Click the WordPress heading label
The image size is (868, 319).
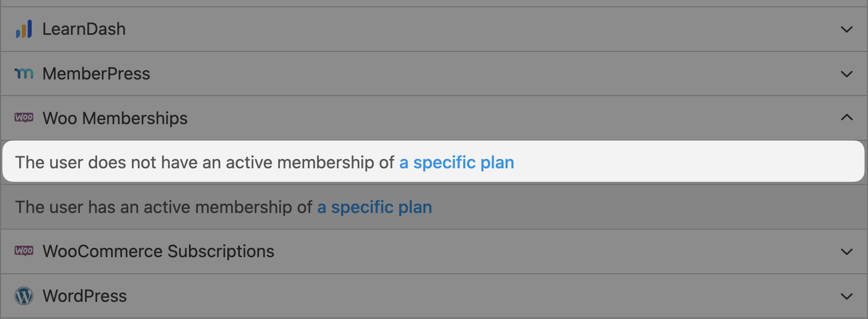point(85,296)
